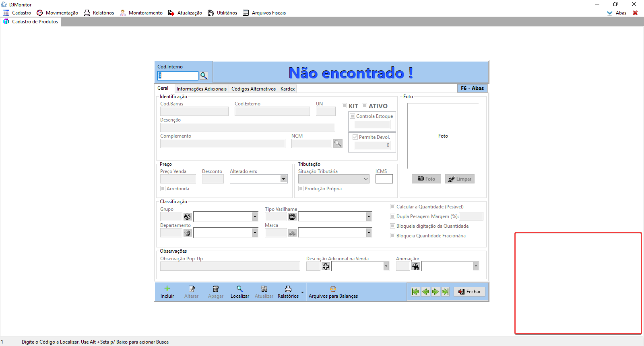This screenshot has height=346, width=644.
Task: Click the Incluir plus icon
Action: coord(167,288)
